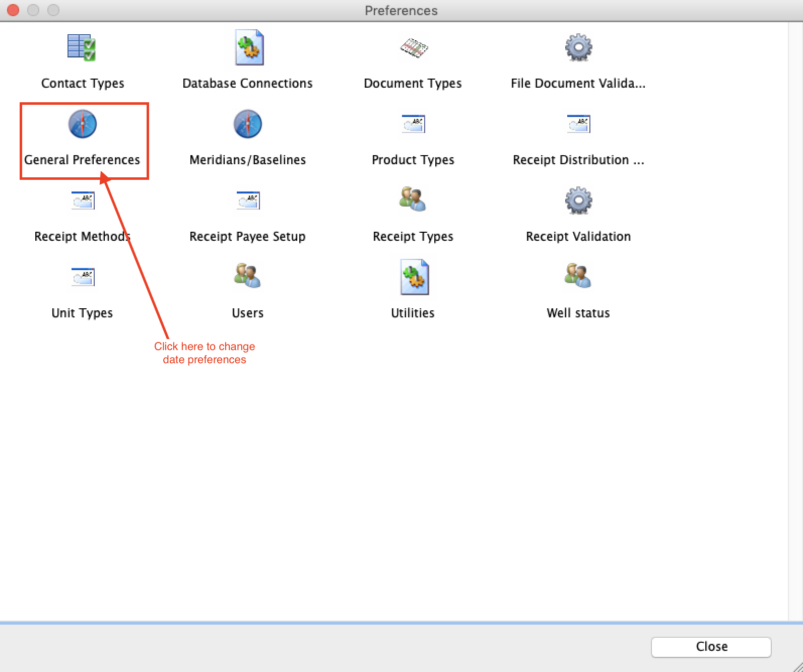Open the Utilities document icon
The image size is (803, 672).
(415, 277)
